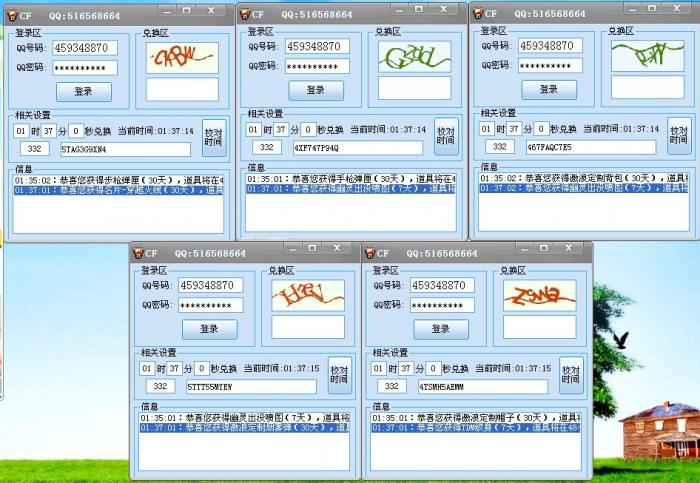Click the 332 field beside code 5TTT55MYEY
The width and height of the screenshot is (700, 483).
160,386
